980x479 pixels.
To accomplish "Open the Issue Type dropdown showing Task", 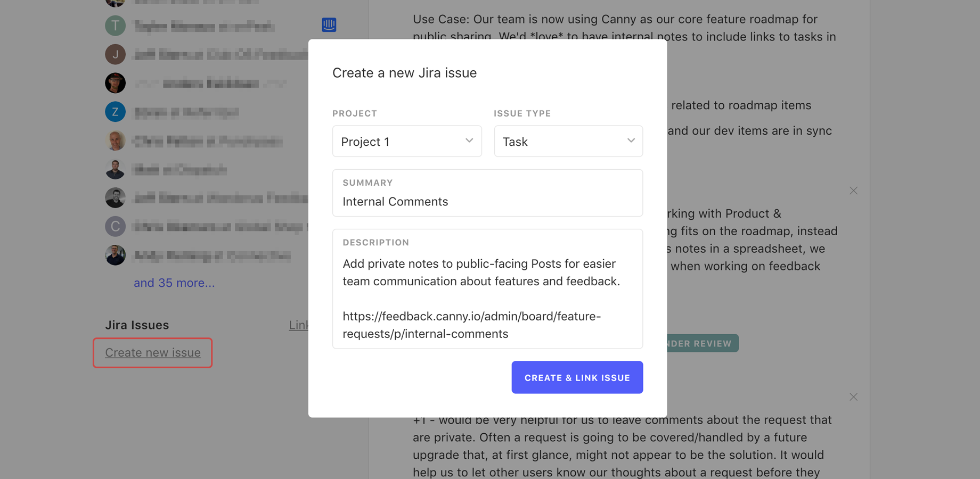I will pyautogui.click(x=568, y=141).
